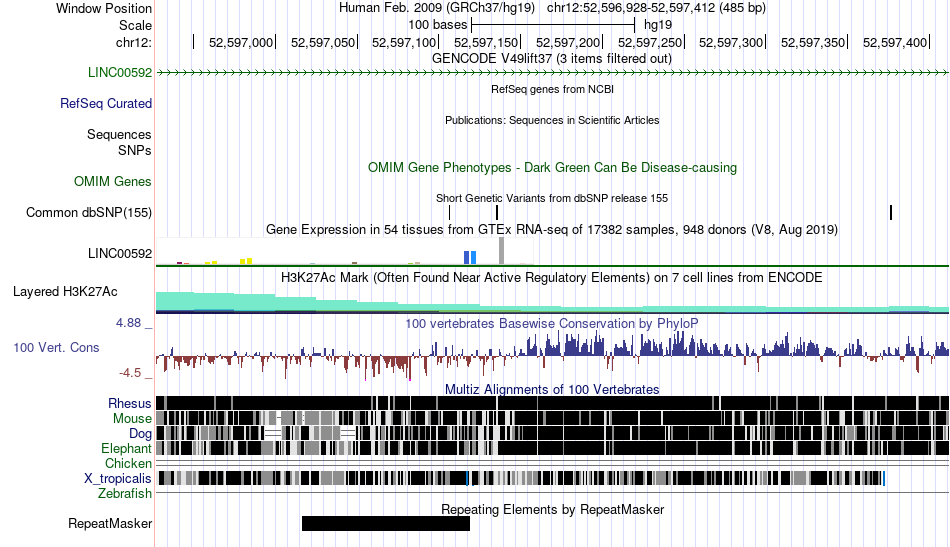The height and width of the screenshot is (547, 950).
Task: Click the black RepeatMasker repeat element block
Action: (x=385, y=523)
